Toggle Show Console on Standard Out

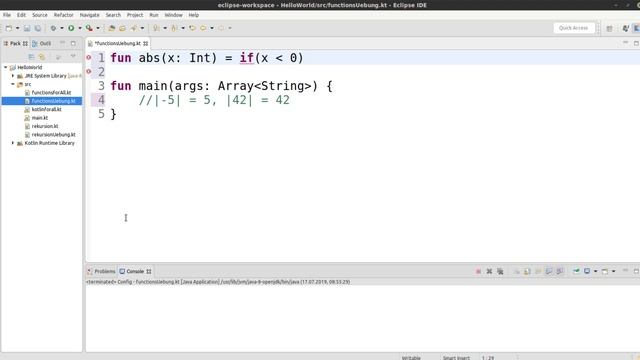tap(549, 271)
